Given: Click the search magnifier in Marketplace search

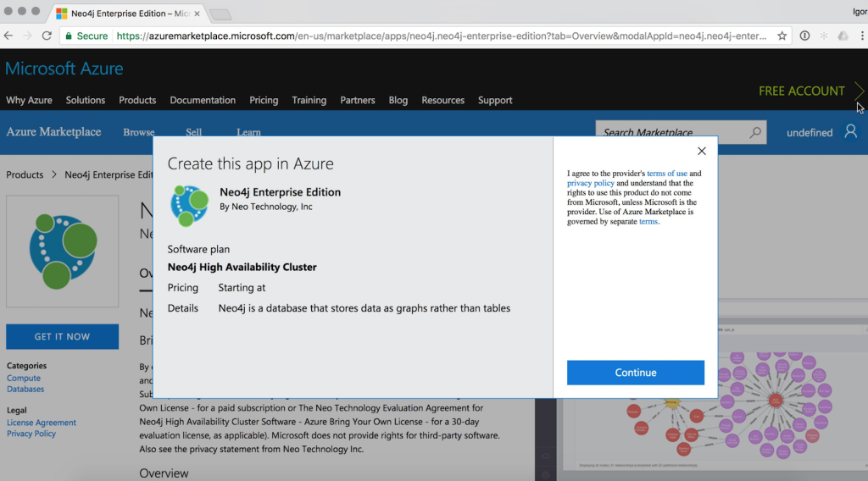Looking at the screenshot, I should point(755,132).
